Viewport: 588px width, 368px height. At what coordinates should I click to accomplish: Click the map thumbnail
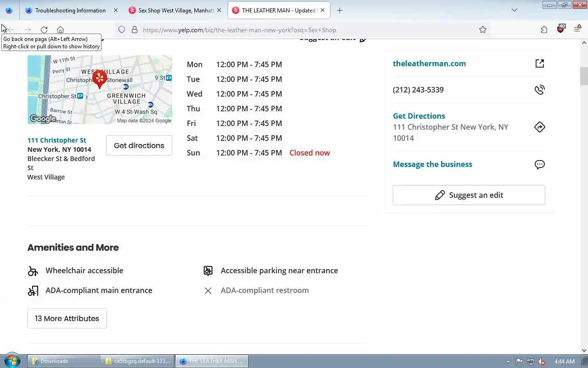tap(100, 90)
